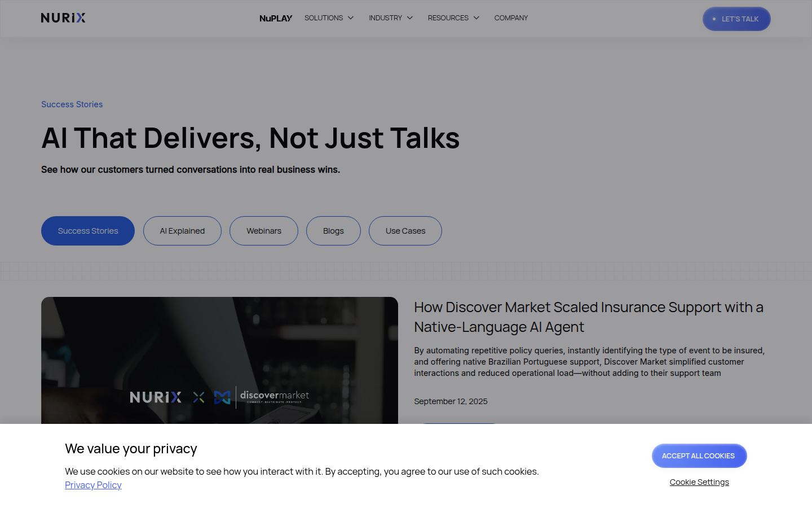Switch to the AI Explained category
This screenshot has height=508, width=812.
point(182,231)
